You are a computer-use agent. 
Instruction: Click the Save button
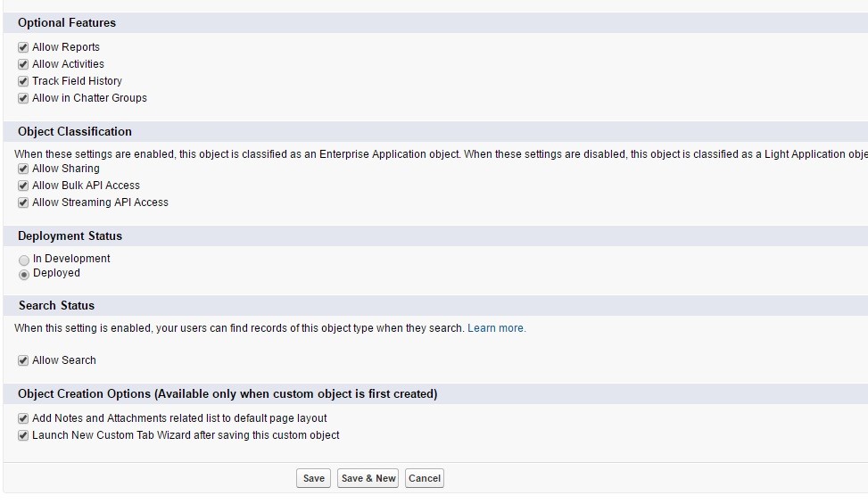click(313, 478)
